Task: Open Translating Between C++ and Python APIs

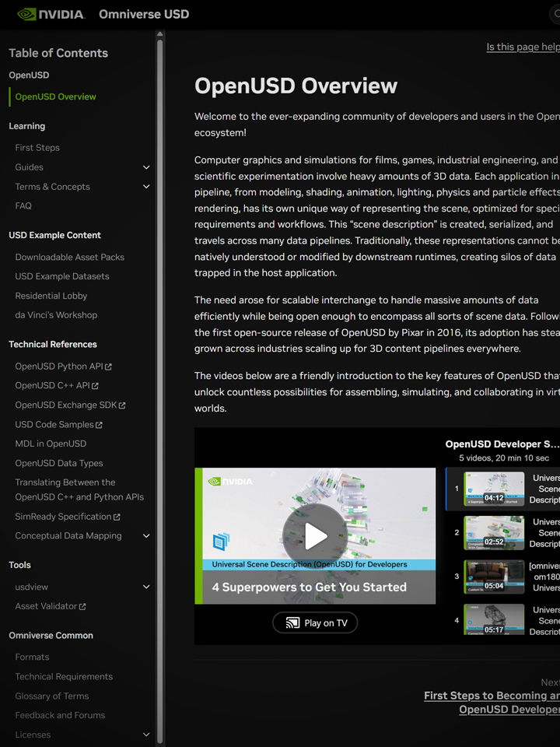Action: [x=79, y=489]
